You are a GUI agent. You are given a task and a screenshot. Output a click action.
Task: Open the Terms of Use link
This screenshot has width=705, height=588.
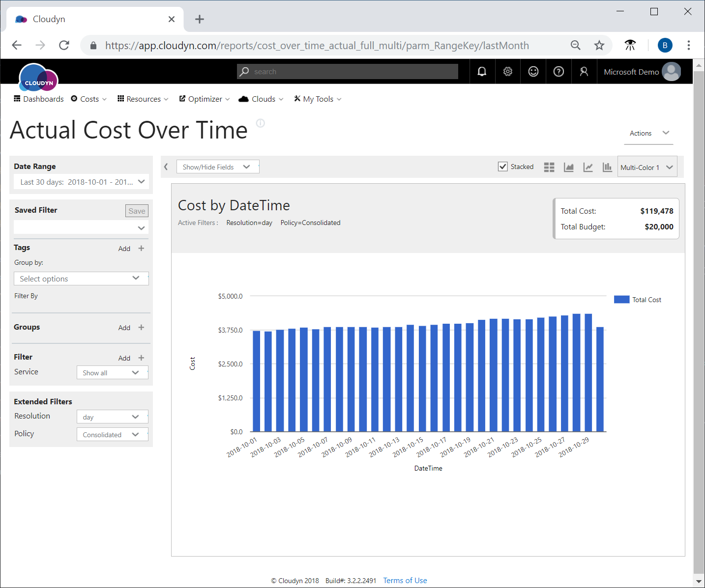[x=405, y=581]
